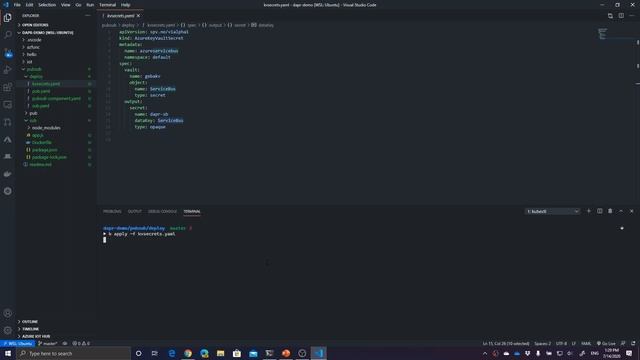Expand the Timeline section
Screen dimensions: 640x360
30,329
